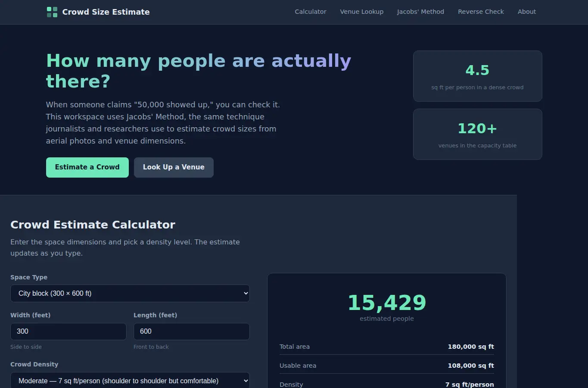Focus the Length (feet) input field
The height and width of the screenshot is (388, 588).
(x=192, y=332)
